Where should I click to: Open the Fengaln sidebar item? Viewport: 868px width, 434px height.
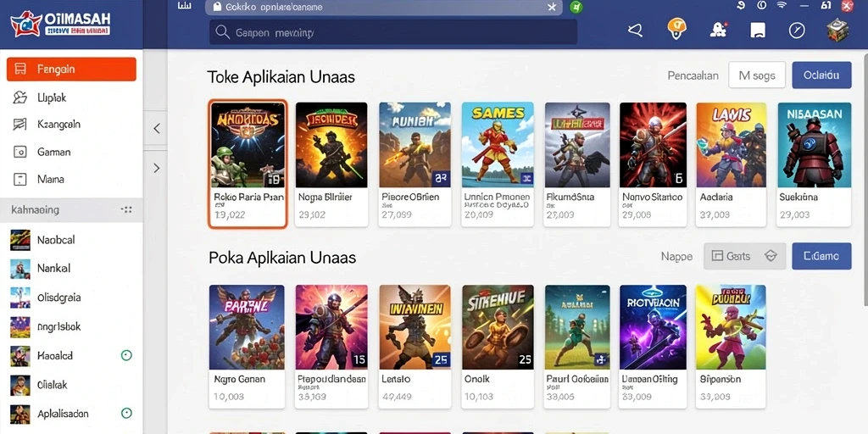pyautogui.click(x=71, y=70)
